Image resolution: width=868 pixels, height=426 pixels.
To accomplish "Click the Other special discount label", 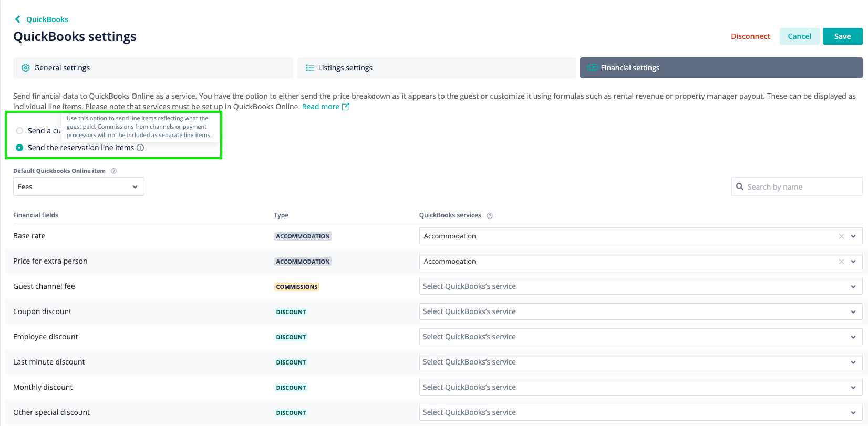I will coord(51,412).
